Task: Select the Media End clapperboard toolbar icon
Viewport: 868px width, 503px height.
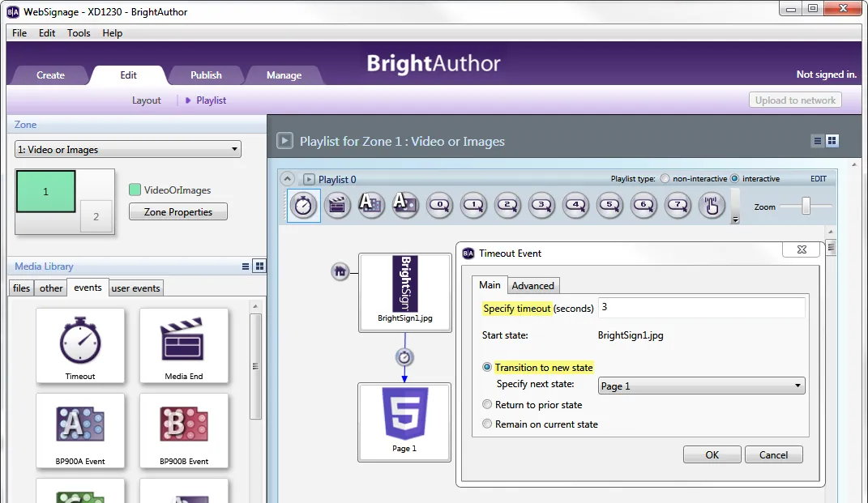Action: tap(337, 205)
